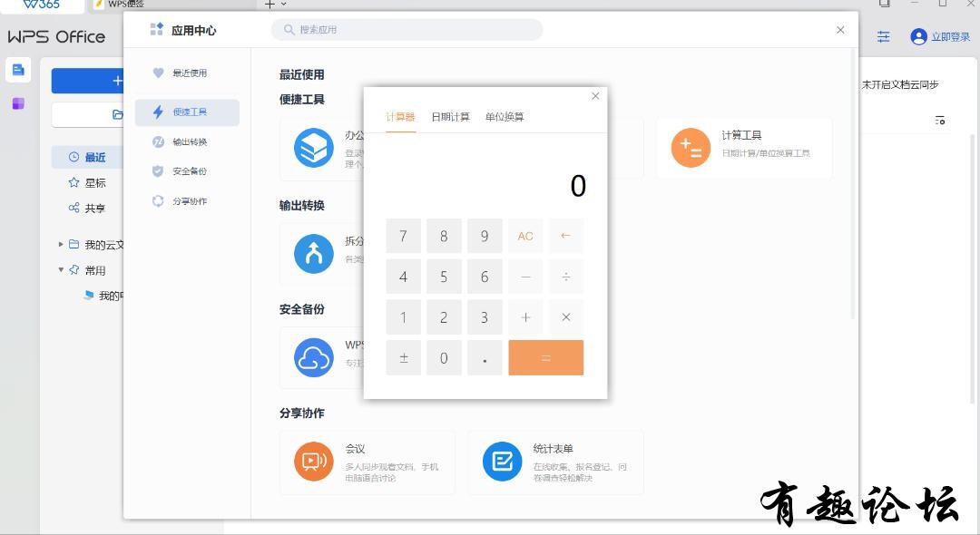980x535 pixels.
Task: Click the open-folder button below new
Action: [x=87, y=115]
